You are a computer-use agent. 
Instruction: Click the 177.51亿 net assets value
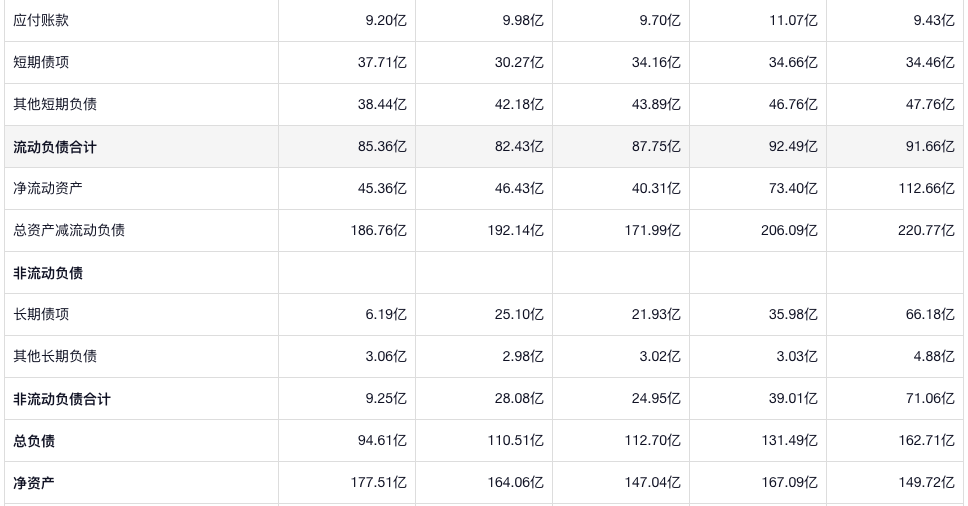[378, 483]
